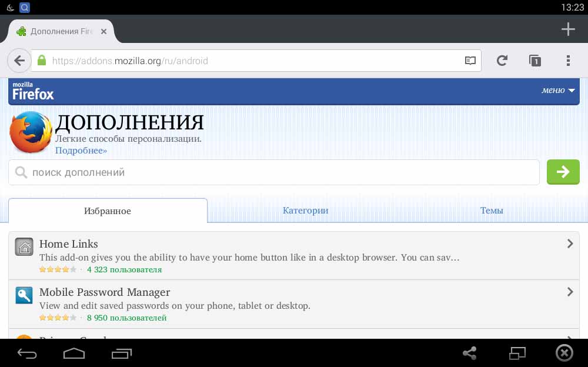Tap the Home Links house icon
588x367 pixels.
click(x=24, y=247)
